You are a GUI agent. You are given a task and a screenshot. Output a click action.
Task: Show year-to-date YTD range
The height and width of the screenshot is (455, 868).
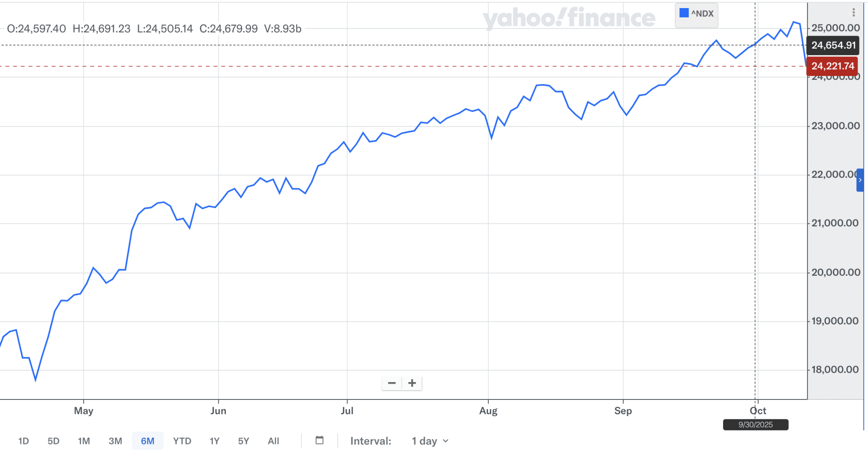[182, 441]
